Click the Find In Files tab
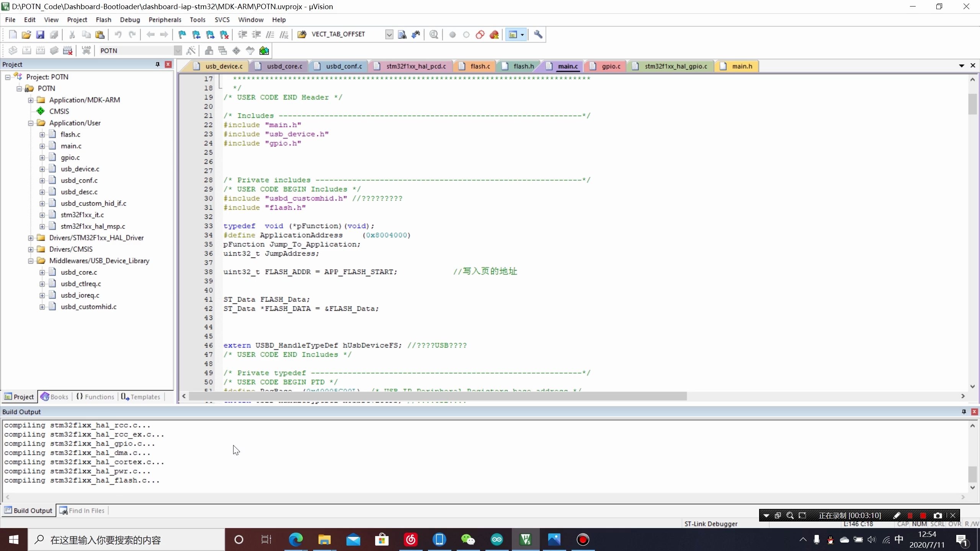The height and width of the screenshot is (551, 980). pyautogui.click(x=82, y=511)
